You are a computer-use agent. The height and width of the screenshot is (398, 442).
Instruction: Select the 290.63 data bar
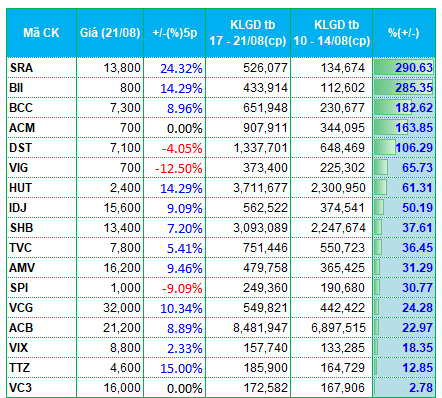[404, 68]
